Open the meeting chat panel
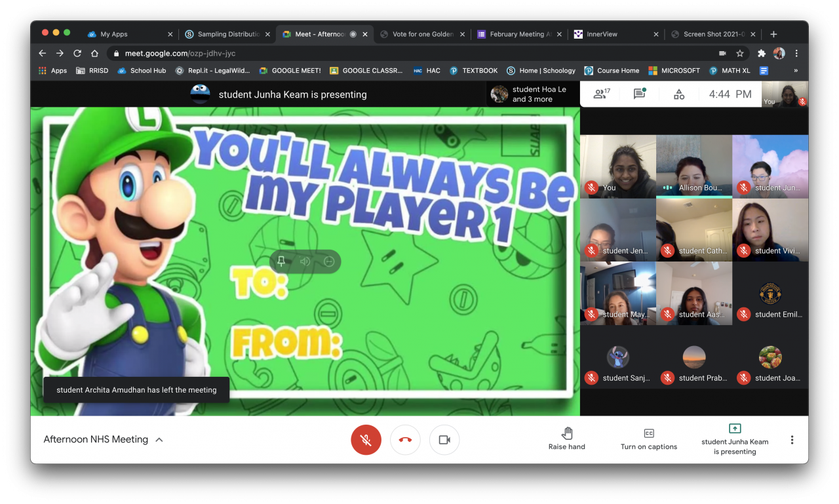This screenshot has width=839, height=504. click(x=640, y=94)
